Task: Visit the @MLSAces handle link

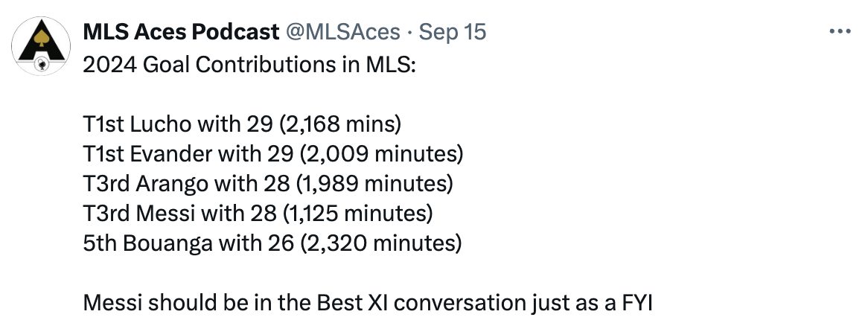Action: click(x=342, y=32)
